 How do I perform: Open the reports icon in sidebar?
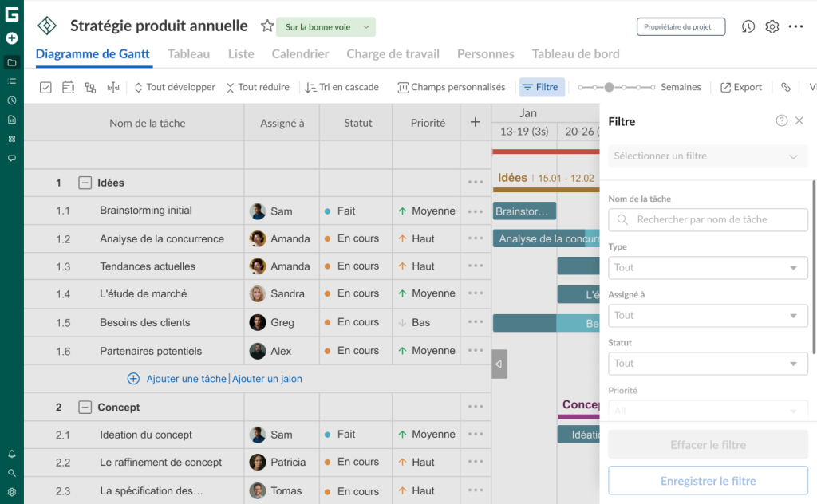[11, 120]
